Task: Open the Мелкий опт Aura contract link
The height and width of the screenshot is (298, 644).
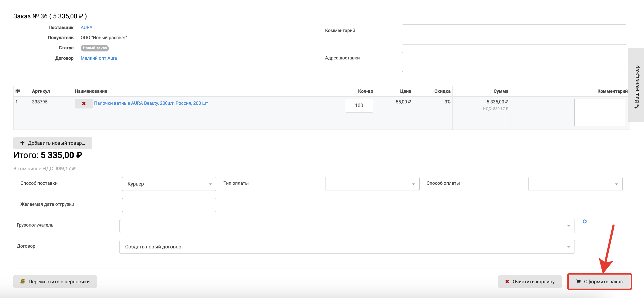Action: coord(99,58)
